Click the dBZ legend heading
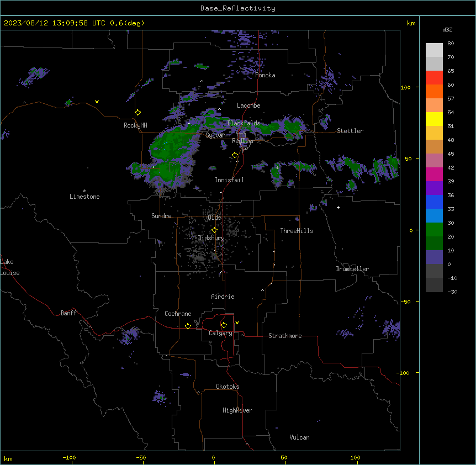The height and width of the screenshot is (465, 476). tap(447, 29)
